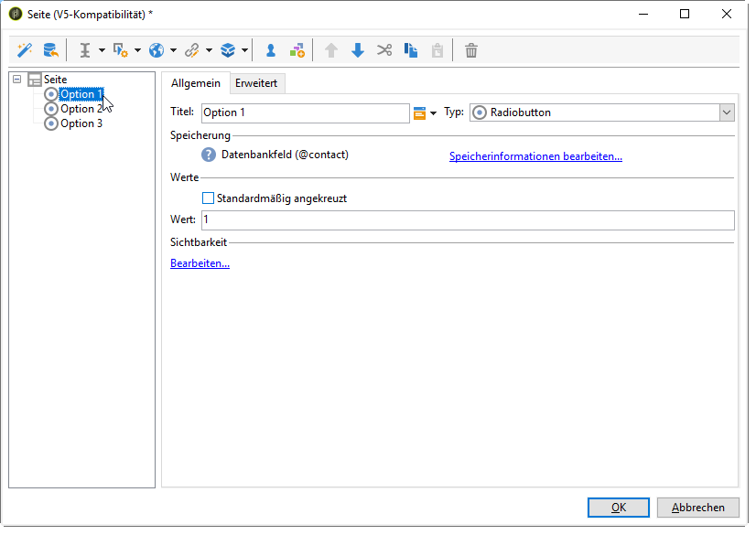The height and width of the screenshot is (535, 756).
Task: Switch to the Erweitert tab
Action: tap(256, 83)
